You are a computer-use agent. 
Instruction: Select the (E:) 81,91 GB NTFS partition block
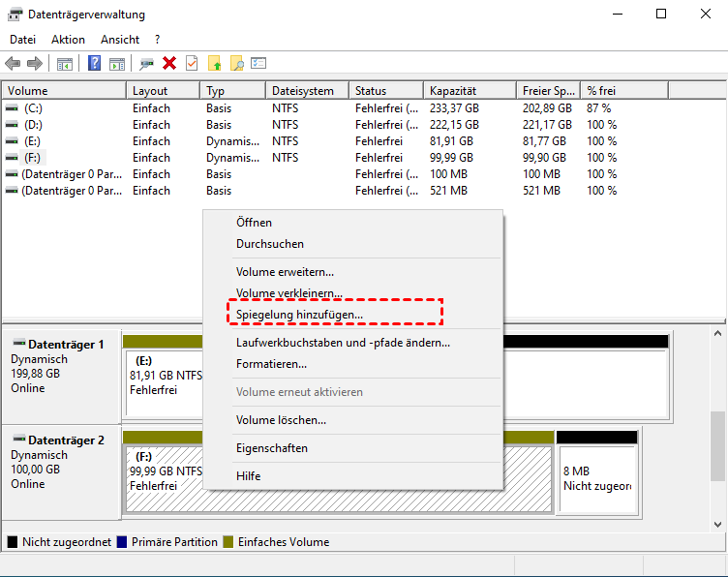tap(165, 383)
